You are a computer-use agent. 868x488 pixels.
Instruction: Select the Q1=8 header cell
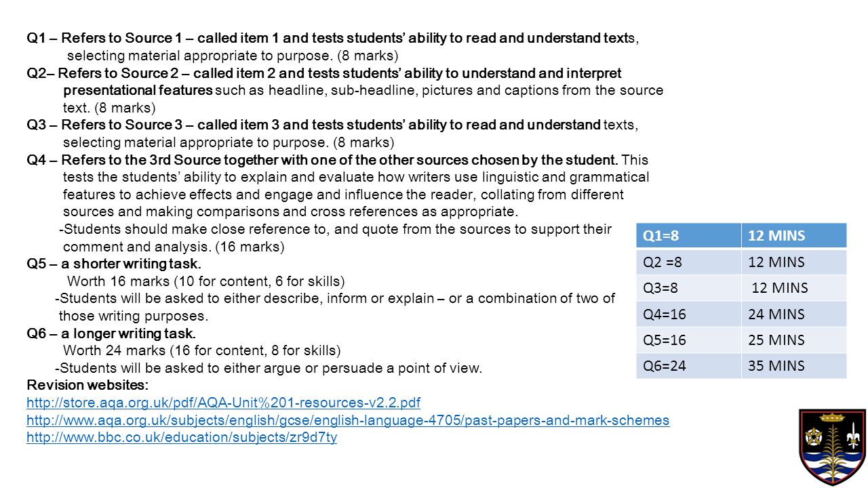(689, 236)
